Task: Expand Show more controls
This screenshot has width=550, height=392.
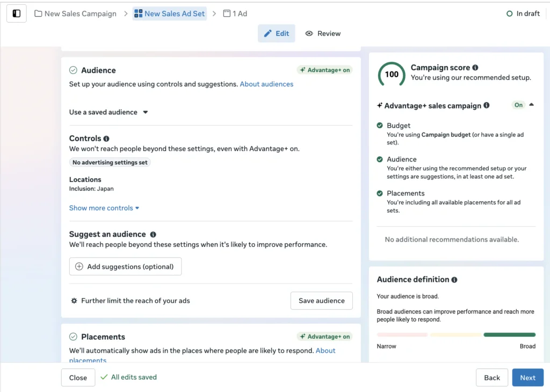Action: [x=104, y=208]
